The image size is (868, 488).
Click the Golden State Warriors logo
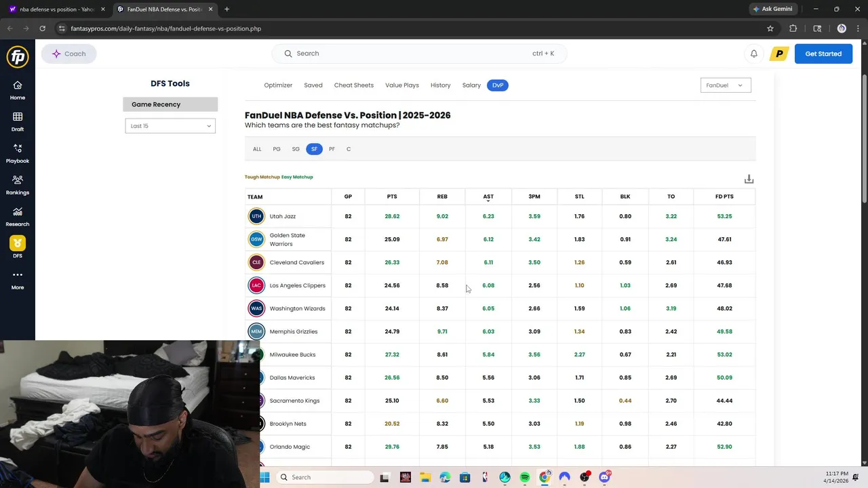[x=256, y=239]
